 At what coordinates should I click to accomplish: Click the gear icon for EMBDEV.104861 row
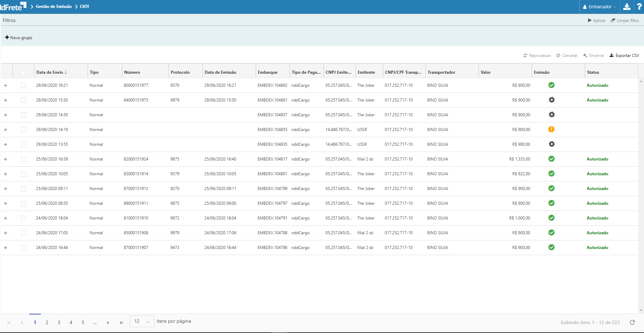click(x=551, y=100)
